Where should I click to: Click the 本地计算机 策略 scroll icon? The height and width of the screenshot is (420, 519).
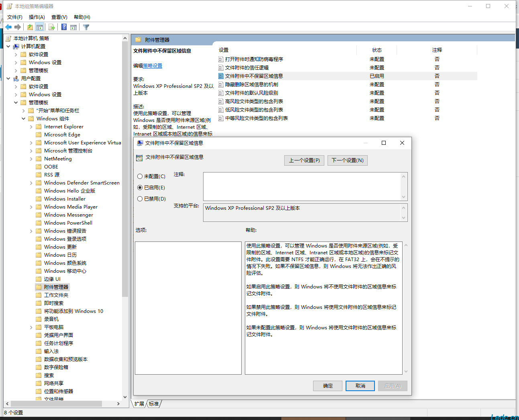point(8,39)
